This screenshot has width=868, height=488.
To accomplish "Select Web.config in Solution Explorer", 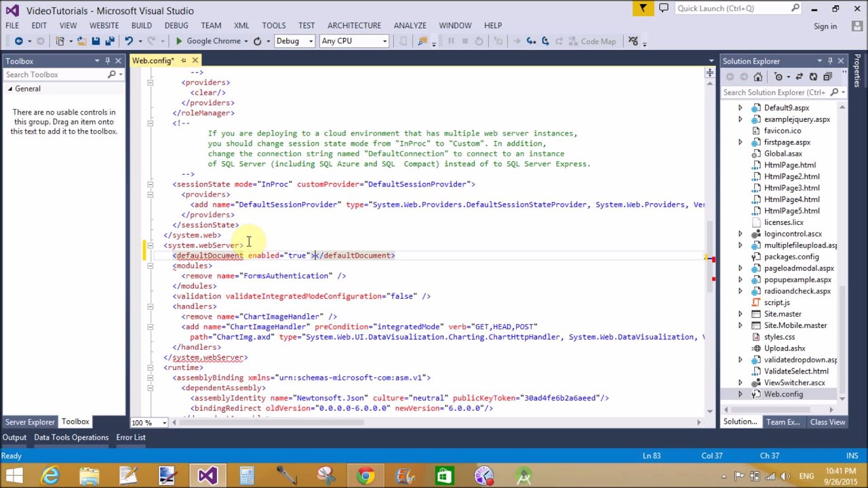I will click(x=783, y=394).
